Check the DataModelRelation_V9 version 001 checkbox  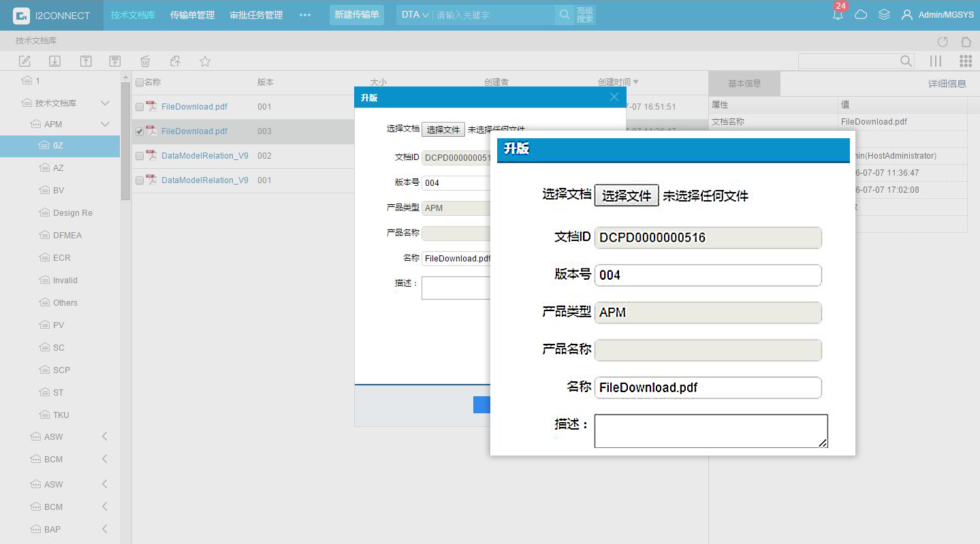click(x=140, y=180)
